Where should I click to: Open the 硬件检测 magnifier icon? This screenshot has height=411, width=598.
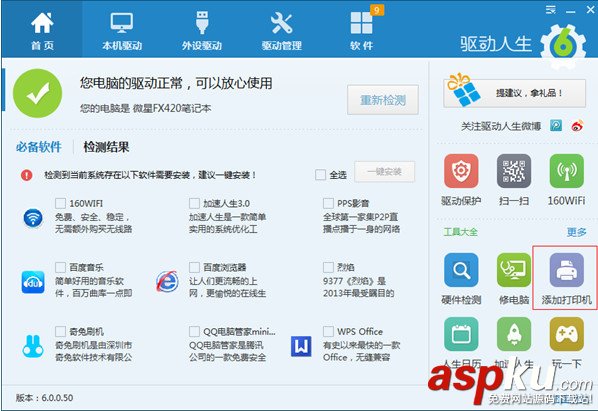pyautogui.click(x=461, y=270)
